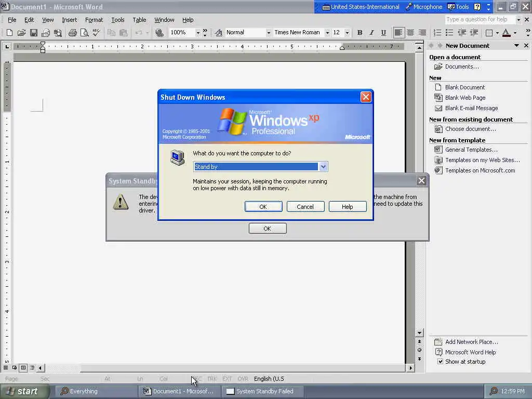The image size is (532, 399).
Task: Open Font Color dropdown arrow
Action: (x=515, y=33)
